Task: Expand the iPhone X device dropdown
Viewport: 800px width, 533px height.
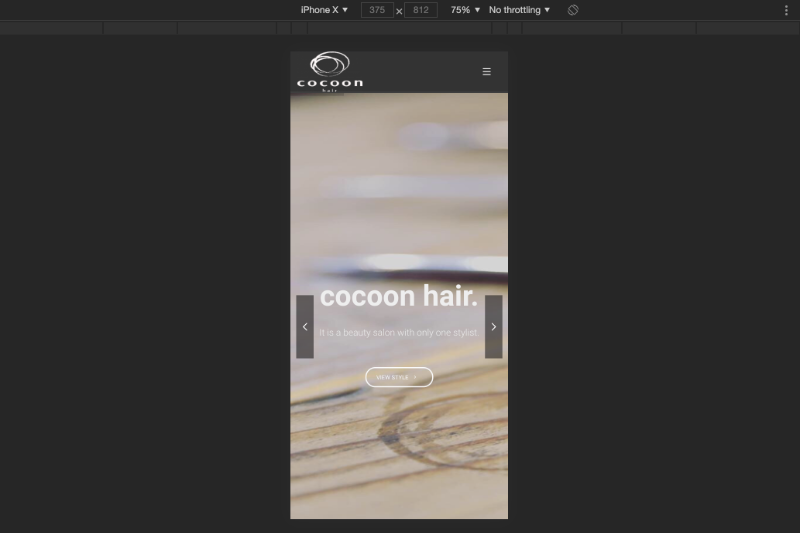Action: click(x=324, y=10)
